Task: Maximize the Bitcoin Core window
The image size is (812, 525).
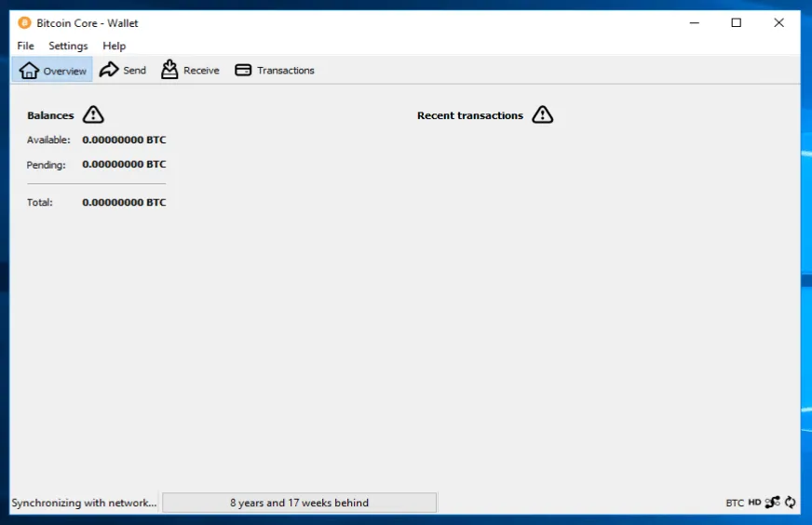Action: pyautogui.click(x=736, y=22)
